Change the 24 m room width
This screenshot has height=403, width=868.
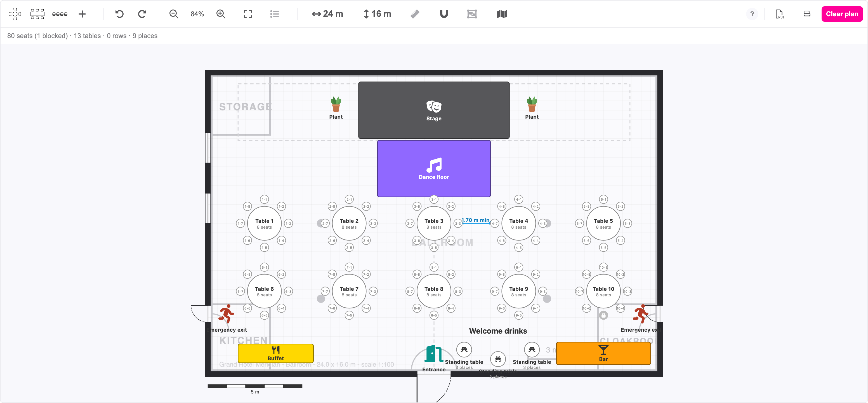(x=327, y=14)
